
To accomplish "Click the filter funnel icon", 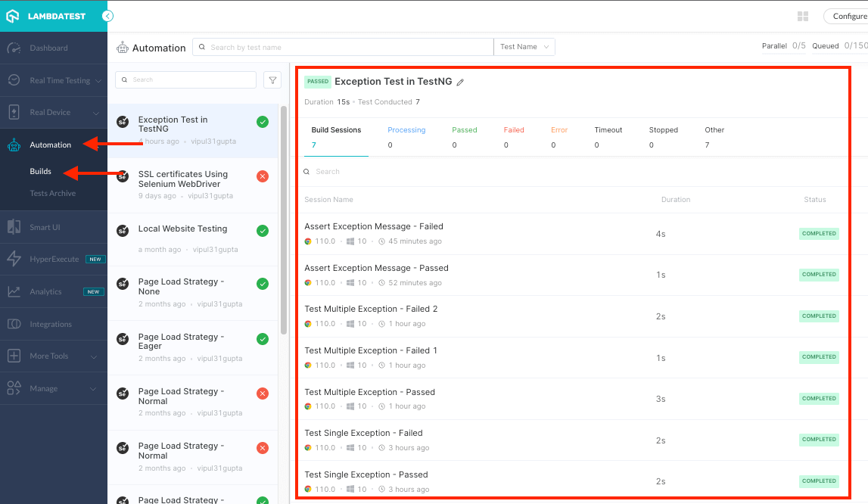I will point(272,80).
